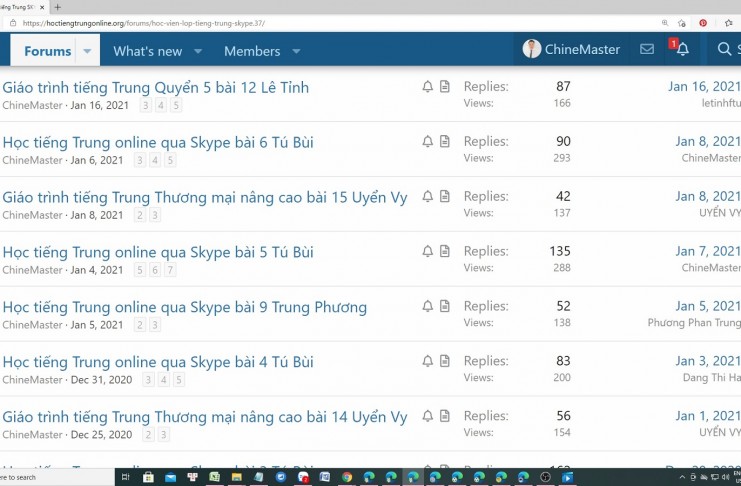Go to page 3 of bài 6 Tú Bùi thread

pyautogui.click(x=140, y=160)
